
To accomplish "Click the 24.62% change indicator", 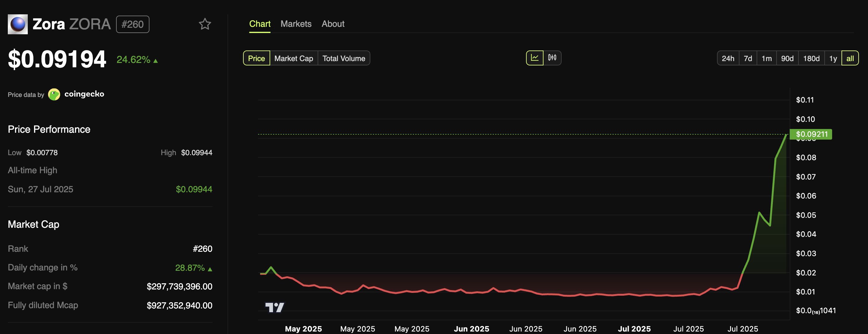I will pos(137,60).
